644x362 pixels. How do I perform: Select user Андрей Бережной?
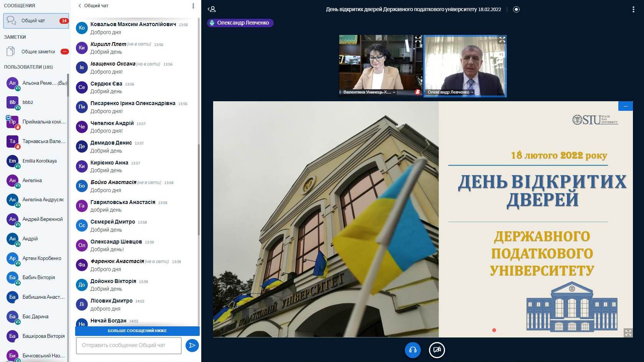(36, 219)
